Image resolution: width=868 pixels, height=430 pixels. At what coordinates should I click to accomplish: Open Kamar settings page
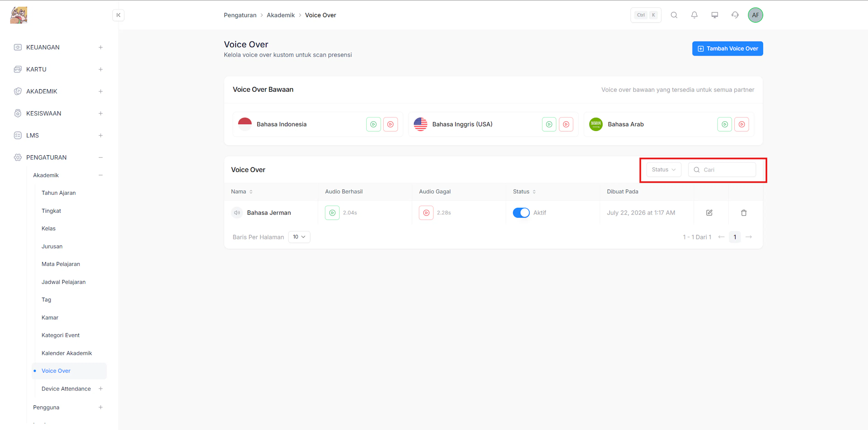[50, 318]
